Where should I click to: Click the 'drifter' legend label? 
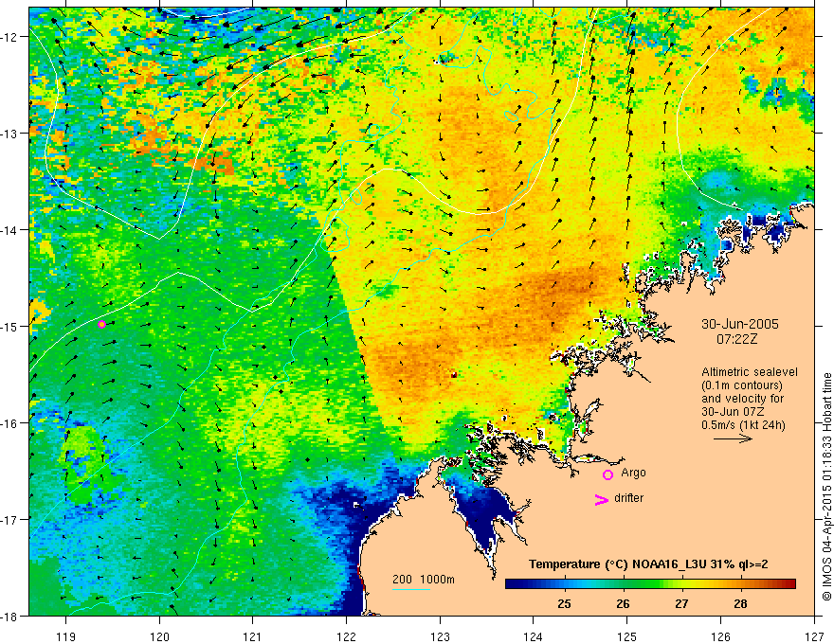(628, 498)
